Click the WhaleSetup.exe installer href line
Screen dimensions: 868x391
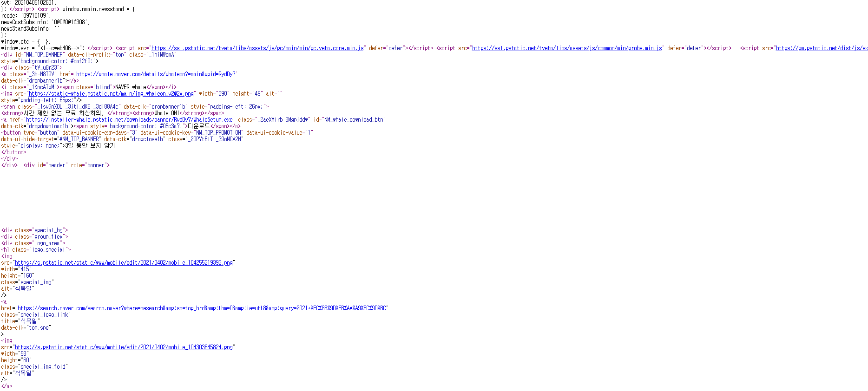click(193, 120)
